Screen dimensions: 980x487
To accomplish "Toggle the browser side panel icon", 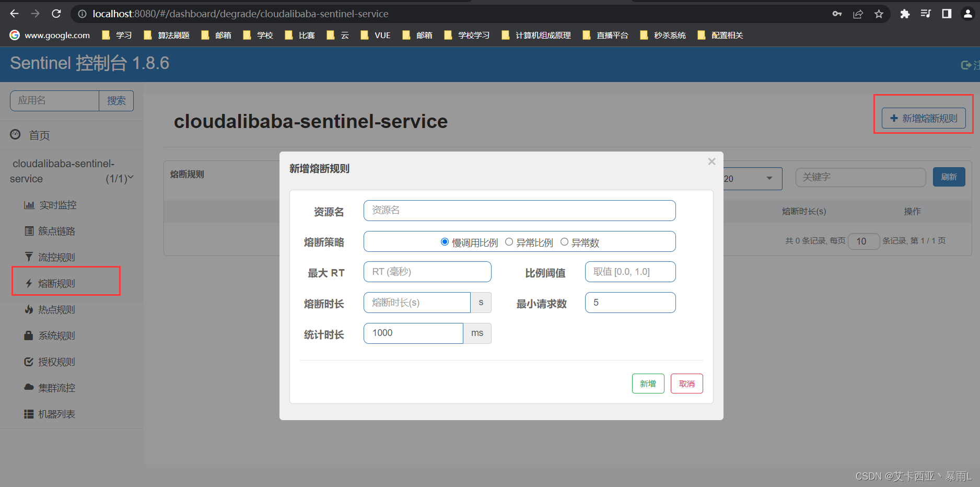I will click(947, 14).
